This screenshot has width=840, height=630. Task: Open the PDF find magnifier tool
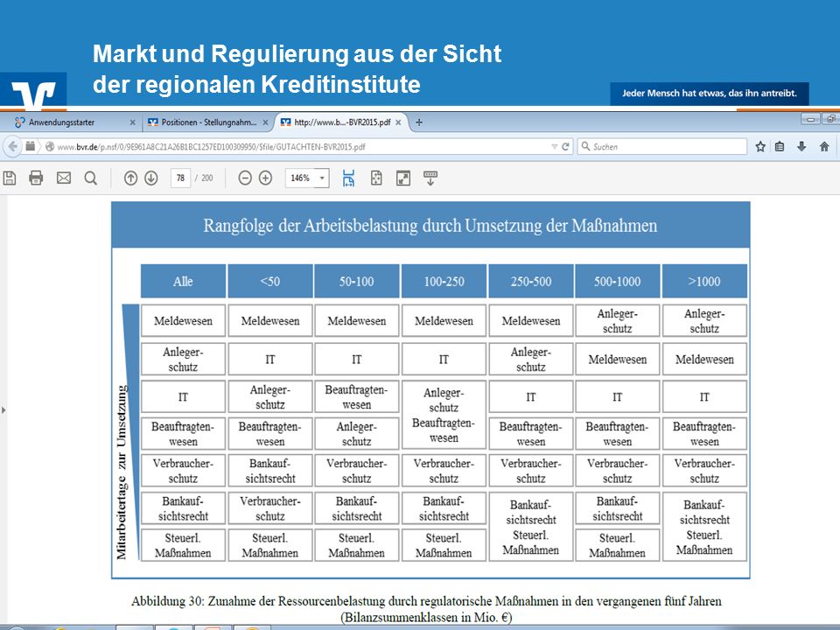(x=90, y=178)
